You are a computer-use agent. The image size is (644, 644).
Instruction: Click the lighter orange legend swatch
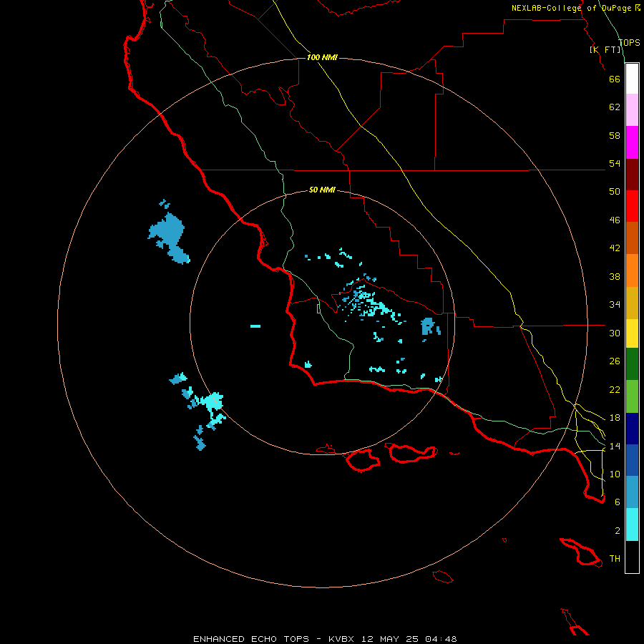(632, 270)
